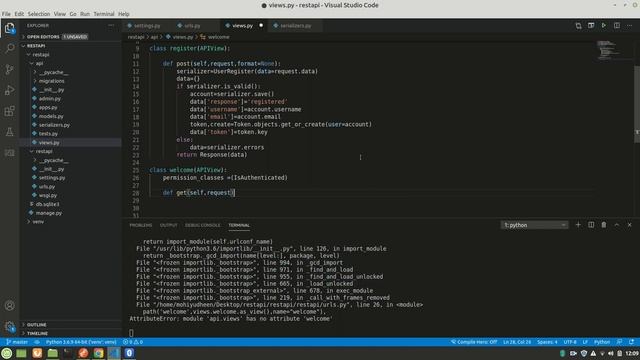Click the Explorer more actions ellipsis
The image size is (640, 360).
[111, 25]
